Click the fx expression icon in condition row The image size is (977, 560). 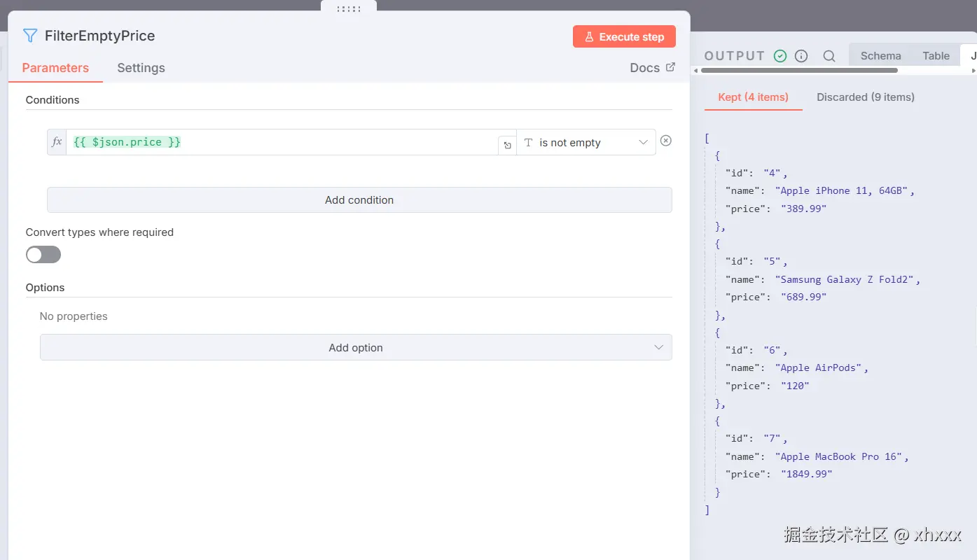[x=57, y=142]
